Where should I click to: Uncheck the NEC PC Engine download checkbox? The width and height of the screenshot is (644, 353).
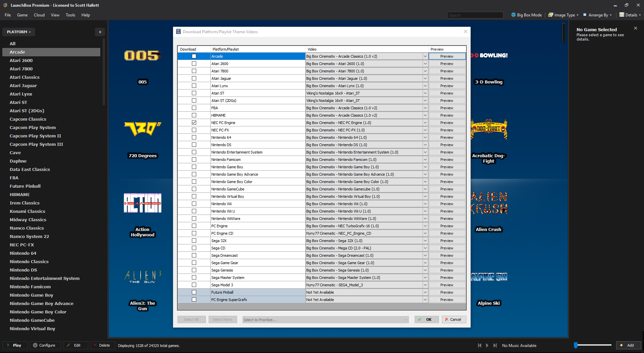click(x=194, y=123)
